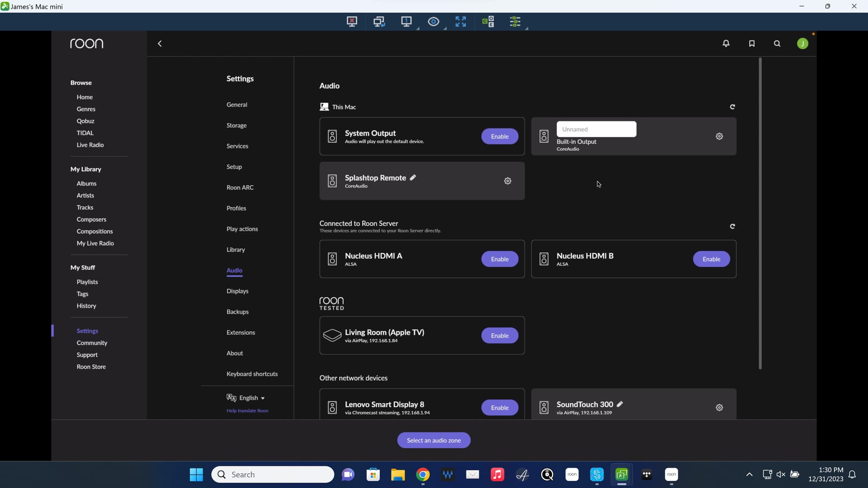This screenshot has width=868, height=488.
Task: Open SoundTouch 300 device settings gear
Action: [x=719, y=408]
